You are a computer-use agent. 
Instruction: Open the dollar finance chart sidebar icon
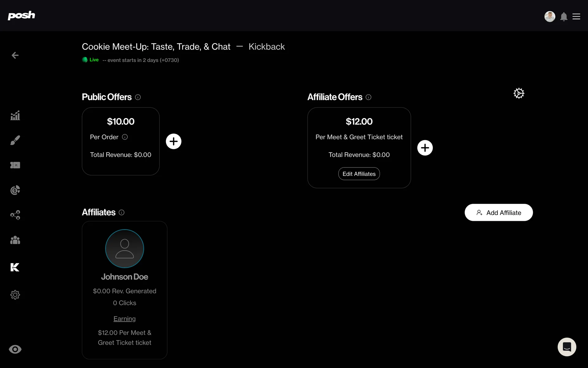15,190
